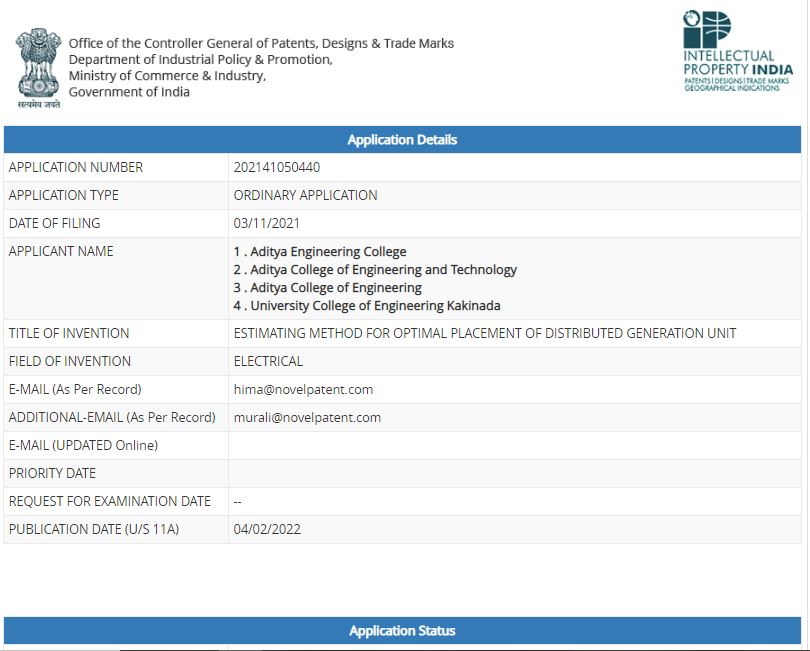Click the ADDITIONAL-EMAIL (As Per Record) label
810x651 pixels.
pyautogui.click(x=112, y=417)
